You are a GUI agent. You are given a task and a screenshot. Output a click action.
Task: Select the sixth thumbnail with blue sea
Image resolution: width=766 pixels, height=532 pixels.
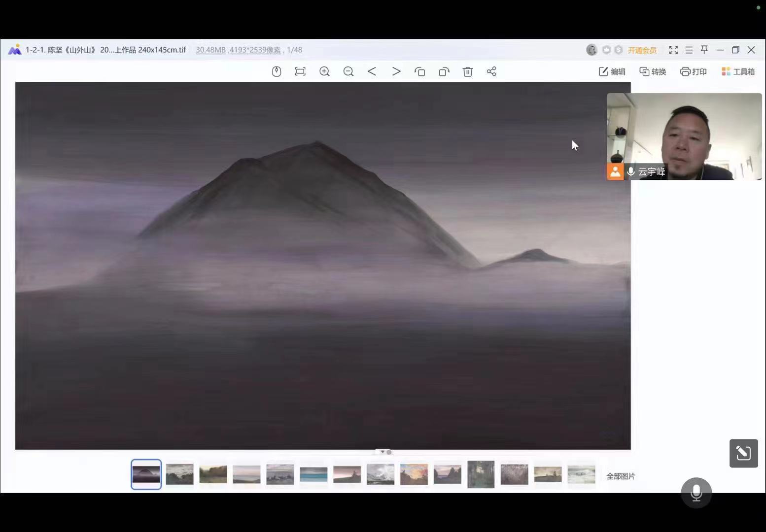(x=313, y=474)
